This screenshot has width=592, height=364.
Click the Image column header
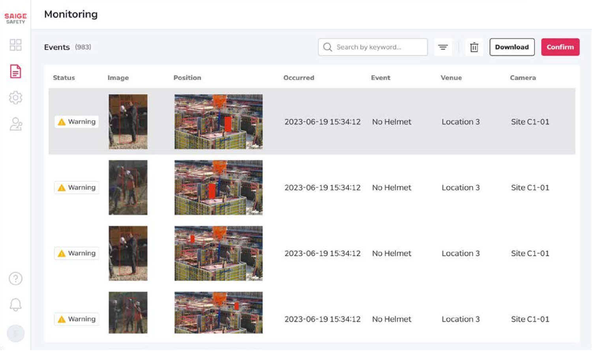click(x=118, y=78)
